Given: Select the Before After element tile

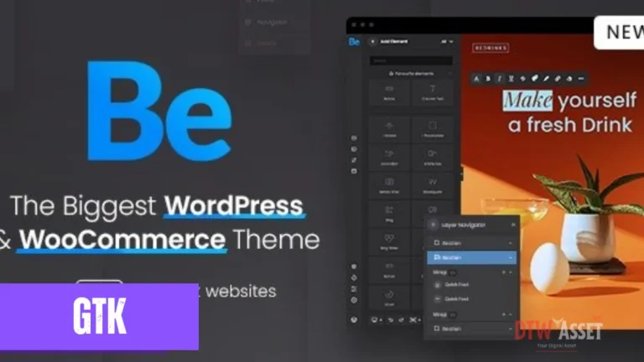Looking at the screenshot, I should coord(389,185).
